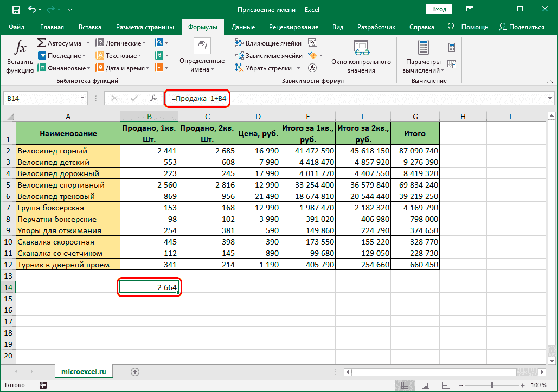Click Зависимые ячейки trace dependents
The height and width of the screenshot is (392, 558).
click(x=269, y=56)
